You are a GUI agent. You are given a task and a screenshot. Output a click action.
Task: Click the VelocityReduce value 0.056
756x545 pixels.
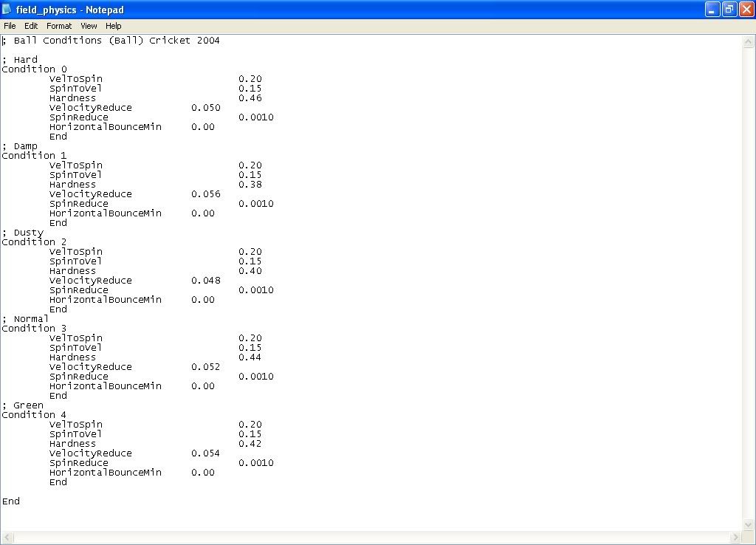206,194
